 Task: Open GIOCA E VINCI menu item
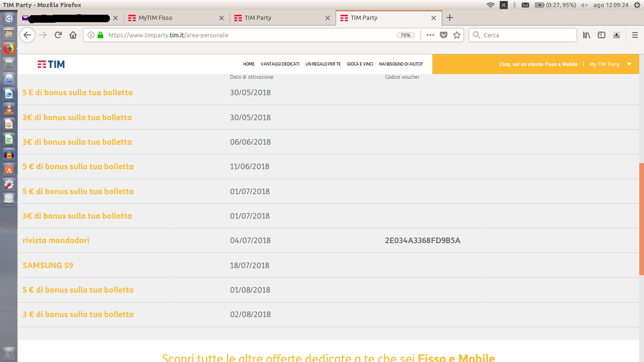pyautogui.click(x=360, y=64)
